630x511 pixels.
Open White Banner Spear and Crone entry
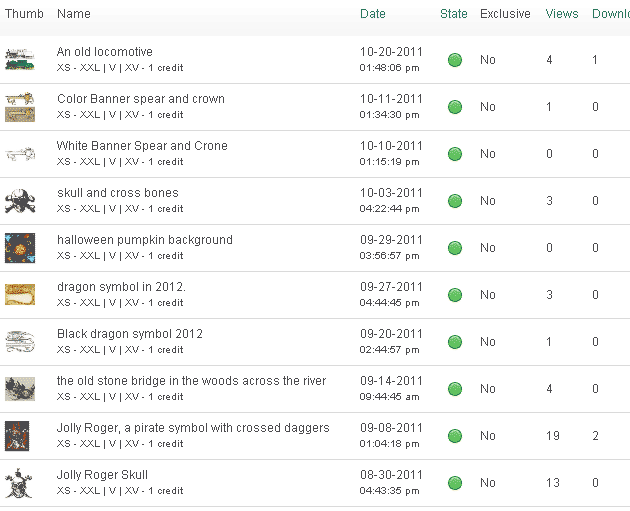pyautogui.click(x=142, y=146)
